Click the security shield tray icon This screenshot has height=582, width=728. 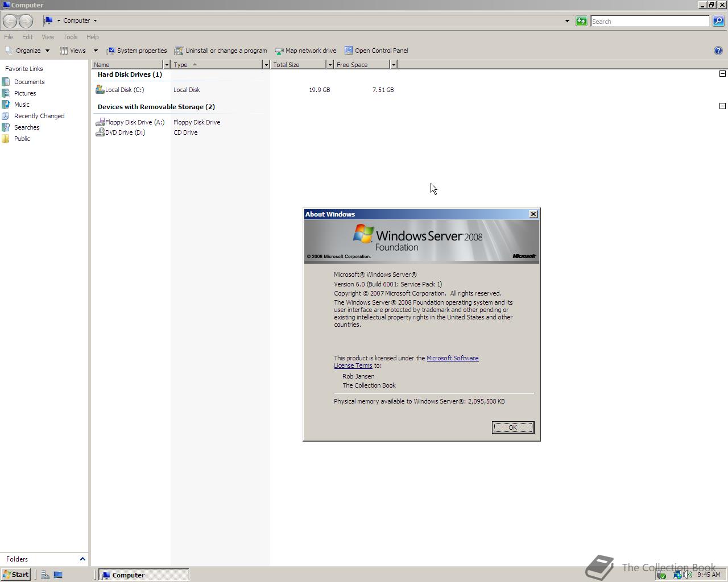click(x=661, y=575)
